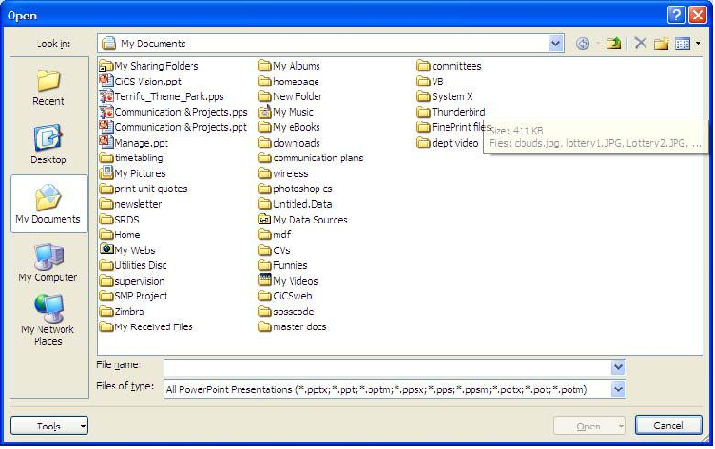The height and width of the screenshot is (449, 715).
Task: Click the Back navigation arrow icon
Action: pos(582,44)
